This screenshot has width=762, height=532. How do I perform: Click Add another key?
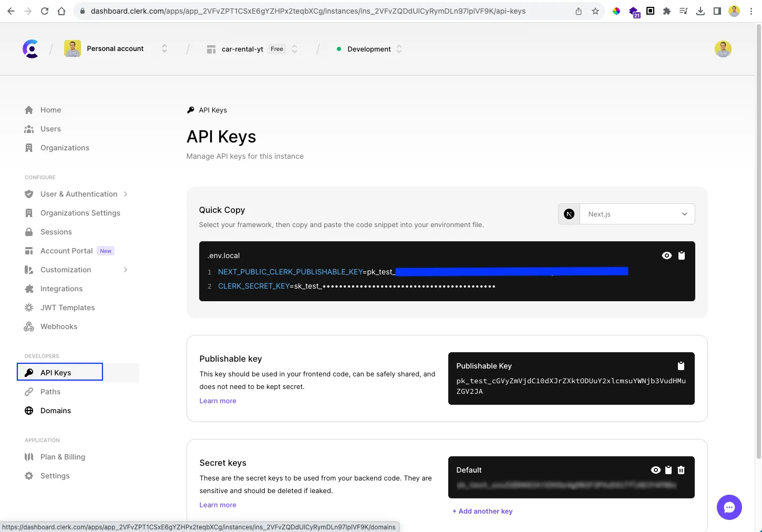tap(482, 511)
